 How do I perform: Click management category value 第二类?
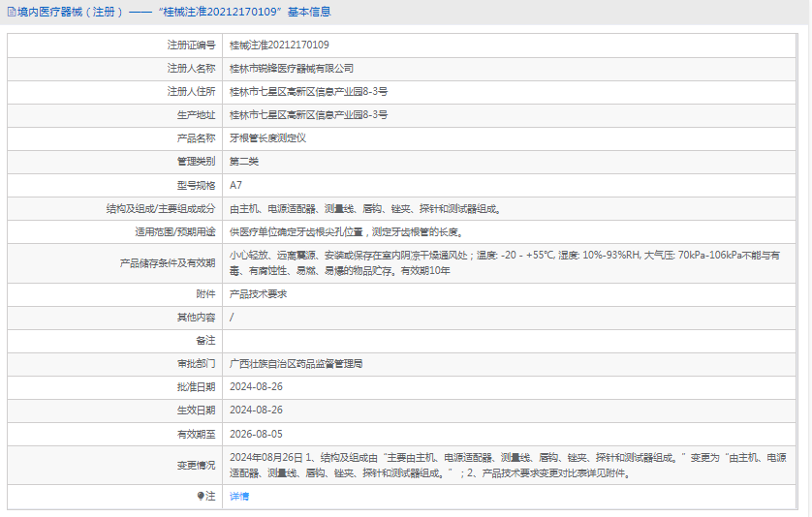pos(244,162)
